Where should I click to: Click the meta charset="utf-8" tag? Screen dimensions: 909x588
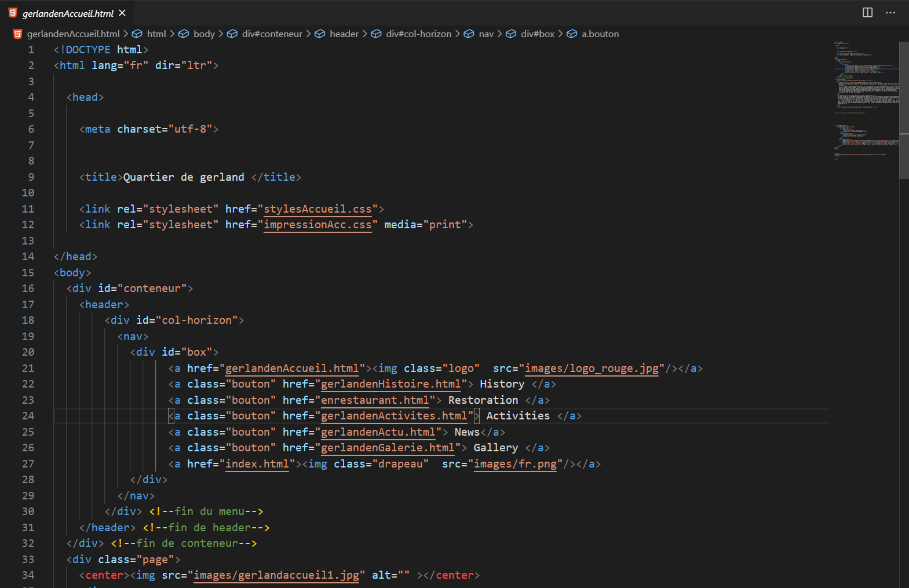(x=149, y=129)
